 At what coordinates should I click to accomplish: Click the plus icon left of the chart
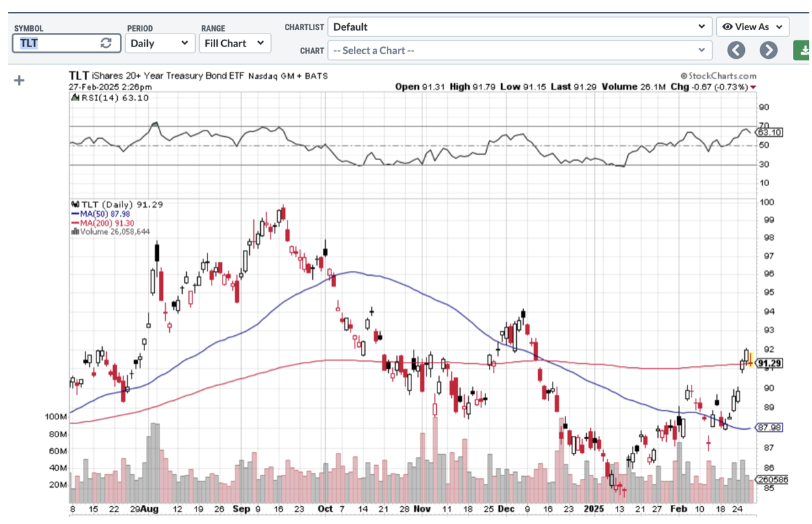[x=19, y=81]
